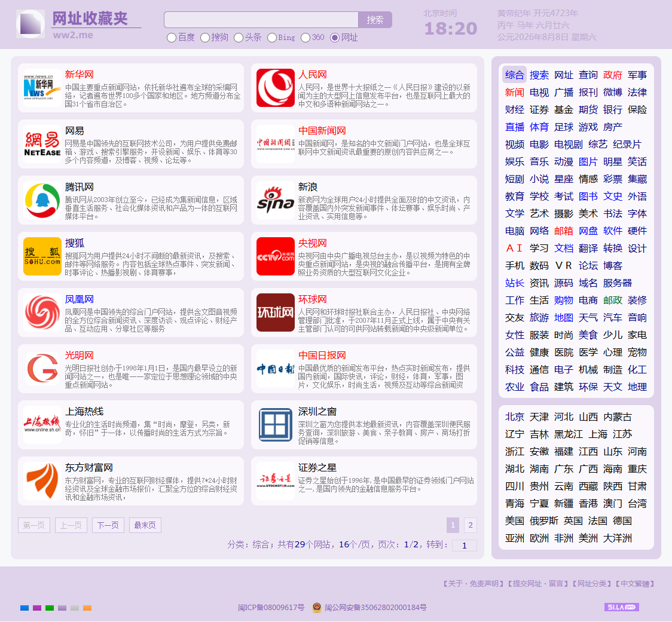Select the Bing search engine radio

click(x=271, y=38)
